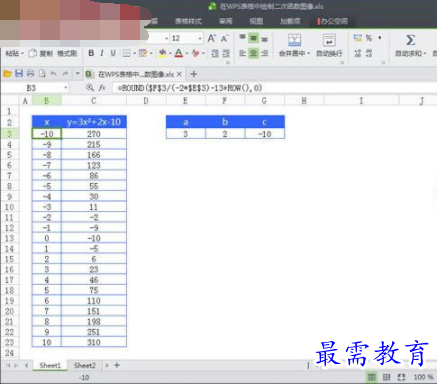Click the full screen view icon

401,377
